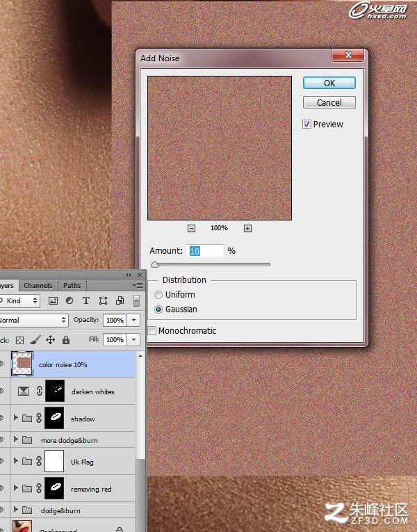Toggle Uk Flag group mask link
Image resolution: width=417 pixels, height=532 pixels.
tap(39, 461)
